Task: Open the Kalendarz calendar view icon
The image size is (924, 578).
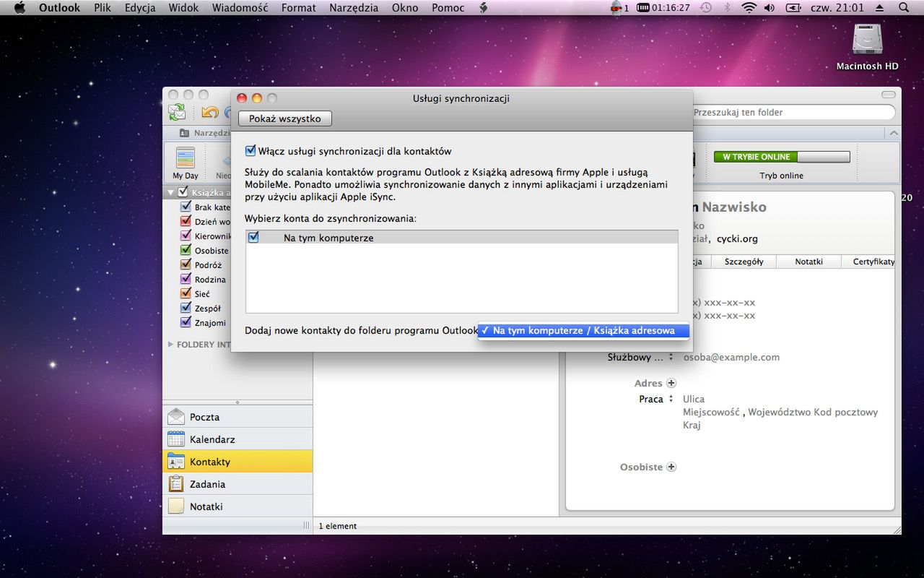Action: [x=176, y=439]
